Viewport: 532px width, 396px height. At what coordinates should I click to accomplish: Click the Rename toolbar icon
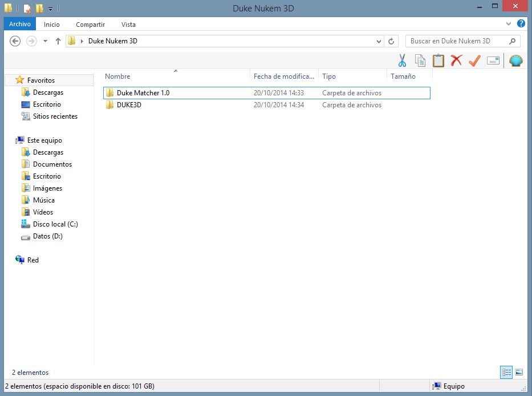(493, 60)
